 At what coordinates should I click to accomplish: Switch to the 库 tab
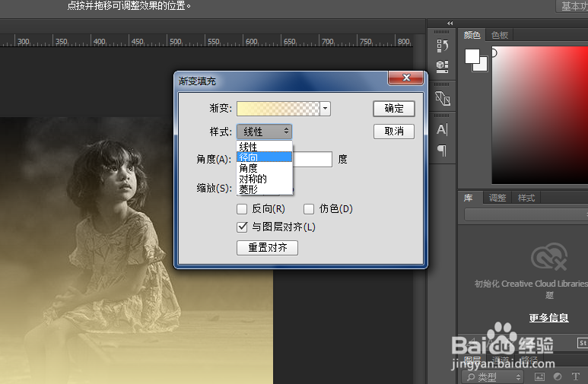pos(469,198)
